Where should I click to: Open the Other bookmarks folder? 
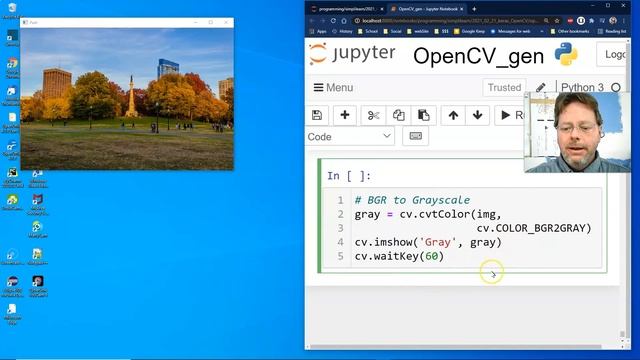click(x=570, y=31)
